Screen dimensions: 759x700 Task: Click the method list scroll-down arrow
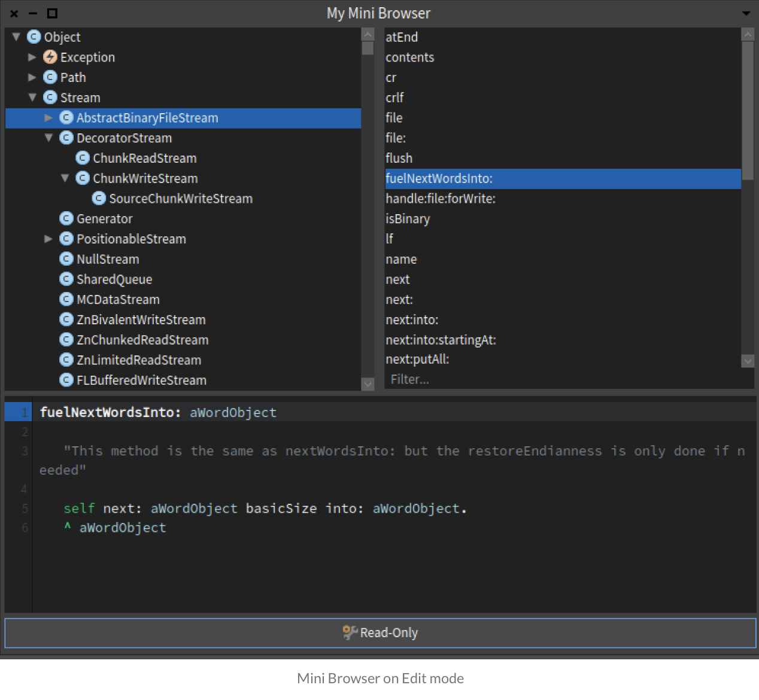click(748, 361)
